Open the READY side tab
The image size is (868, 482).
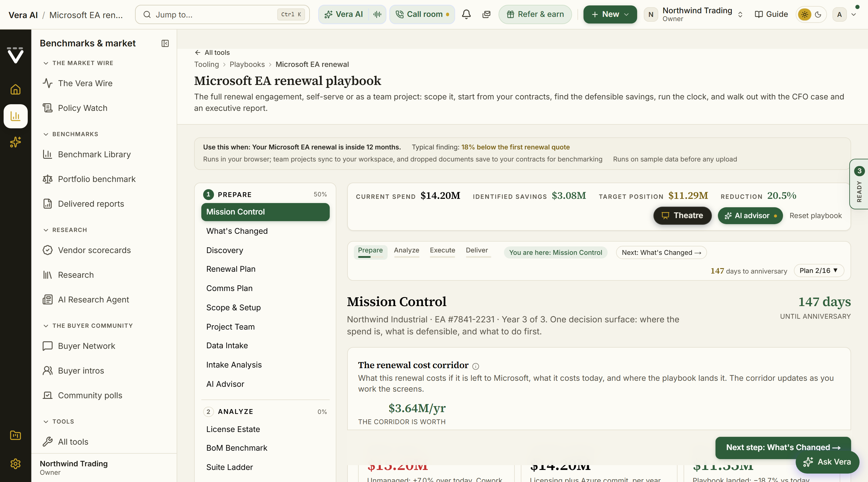click(859, 184)
